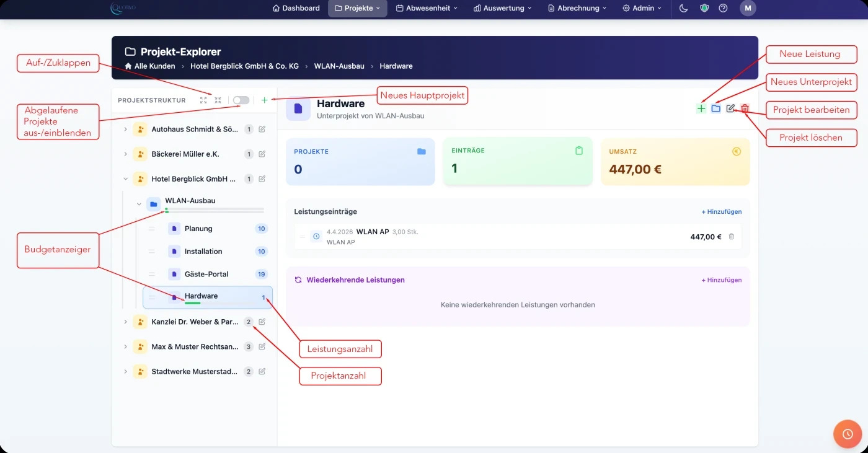This screenshot has width=868, height=453.
Task: Collapse all tree nodes icon in Projektstruktur
Action: (x=218, y=100)
